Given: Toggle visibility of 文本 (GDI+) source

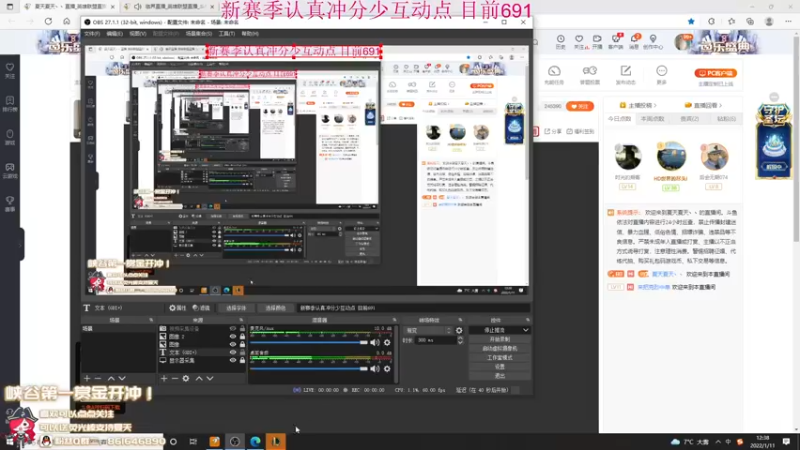Looking at the screenshot, I should pyautogui.click(x=233, y=353).
